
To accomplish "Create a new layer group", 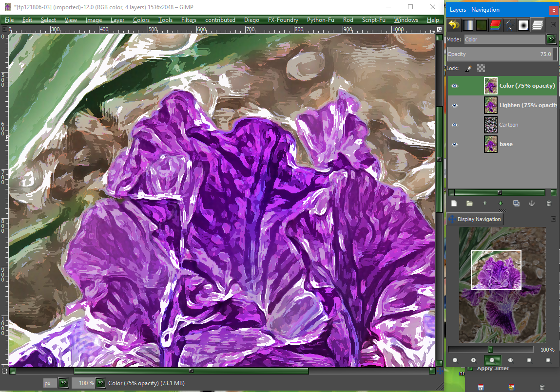I will (x=469, y=204).
